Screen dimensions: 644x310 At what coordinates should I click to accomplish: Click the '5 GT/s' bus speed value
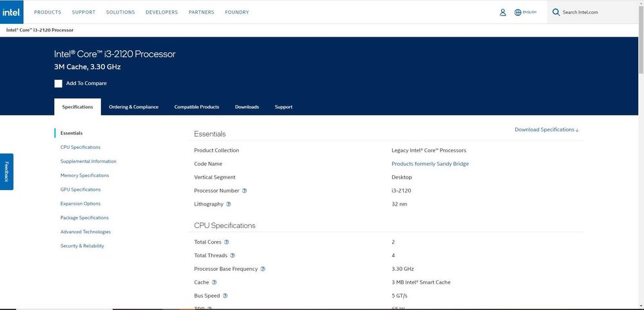coord(399,296)
